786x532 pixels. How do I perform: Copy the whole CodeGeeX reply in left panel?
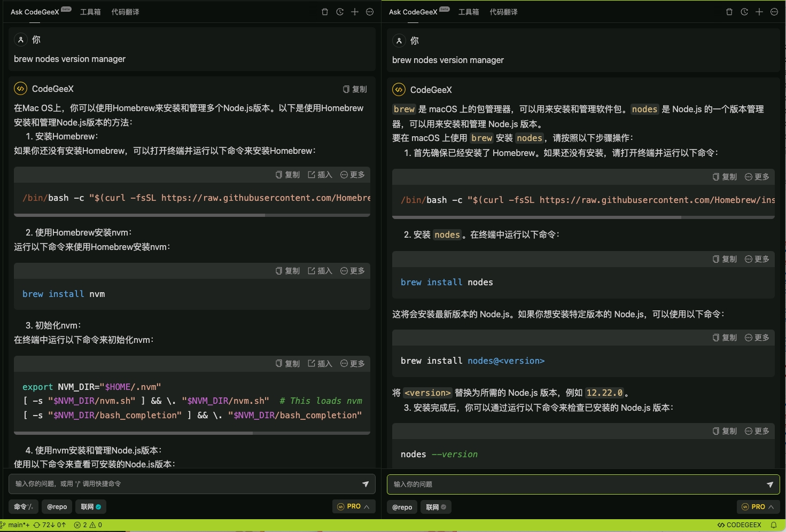(x=355, y=89)
